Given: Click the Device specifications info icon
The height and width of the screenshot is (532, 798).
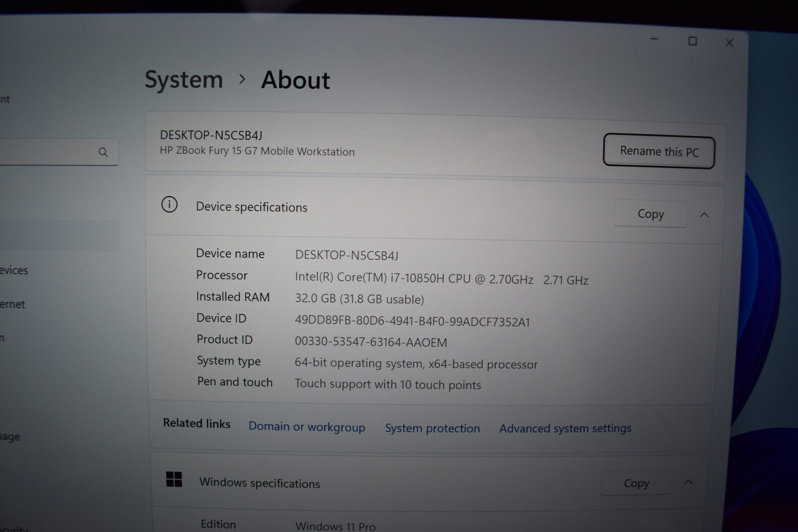Looking at the screenshot, I should click(x=169, y=204).
